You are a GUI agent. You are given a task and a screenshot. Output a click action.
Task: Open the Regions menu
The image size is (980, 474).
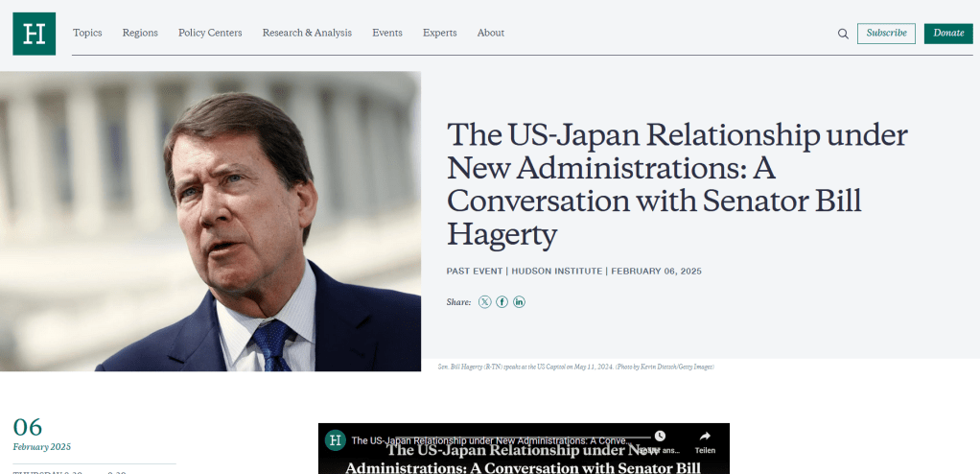click(x=140, y=34)
